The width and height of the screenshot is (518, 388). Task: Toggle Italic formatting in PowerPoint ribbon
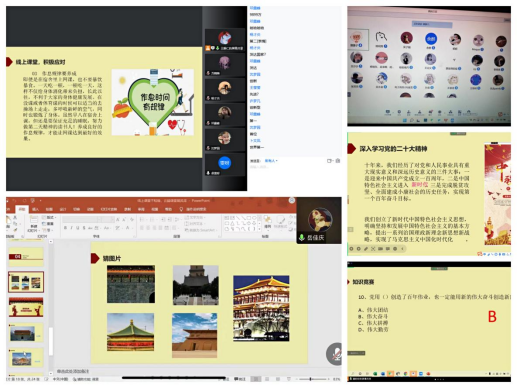click(x=71, y=228)
